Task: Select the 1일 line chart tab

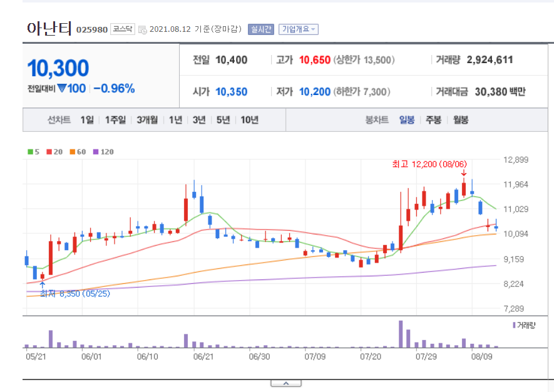Action: [87, 120]
